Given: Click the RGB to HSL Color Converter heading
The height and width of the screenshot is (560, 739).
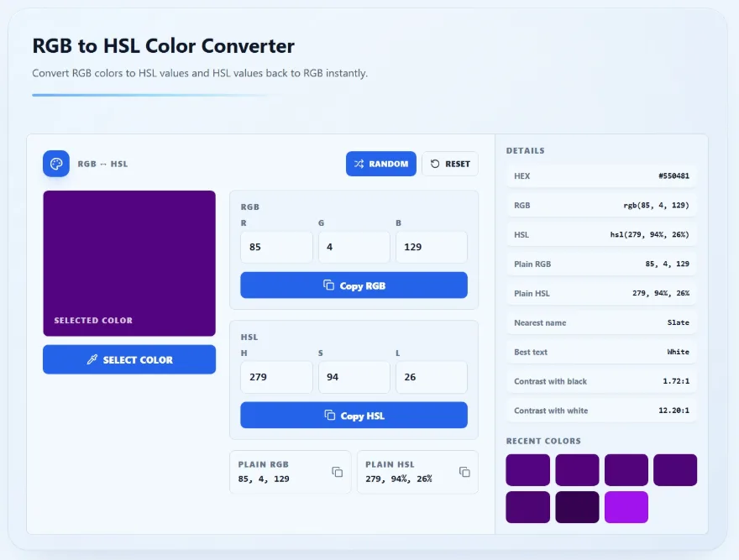Looking at the screenshot, I should coord(163,45).
